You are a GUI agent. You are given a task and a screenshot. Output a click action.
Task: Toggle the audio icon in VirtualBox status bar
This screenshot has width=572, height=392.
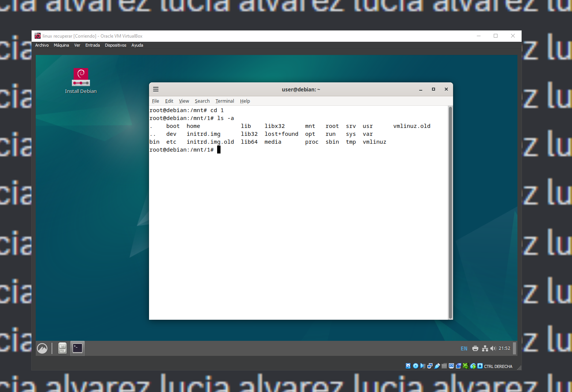point(422,366)
